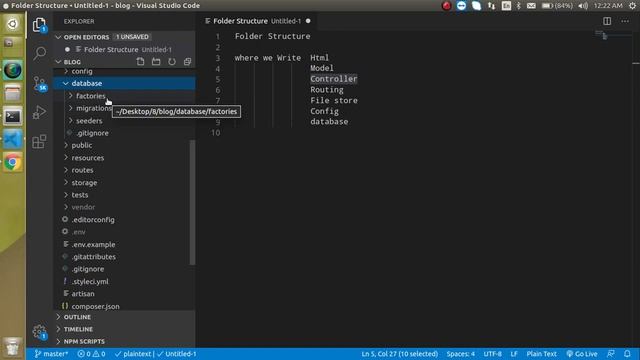Open system volume indicator

click(583, 6)
